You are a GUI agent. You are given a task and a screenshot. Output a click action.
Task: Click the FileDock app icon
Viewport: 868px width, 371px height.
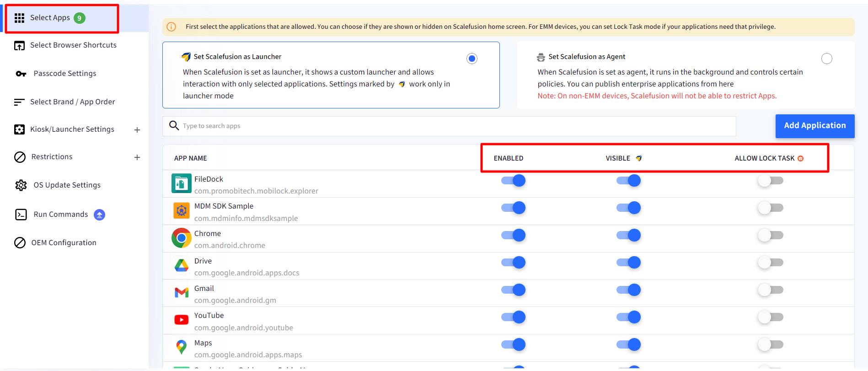(181, 184)
